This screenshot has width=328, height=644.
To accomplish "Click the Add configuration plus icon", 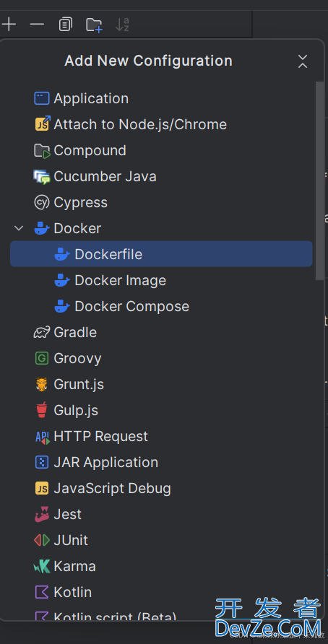I will click(9, 25).
